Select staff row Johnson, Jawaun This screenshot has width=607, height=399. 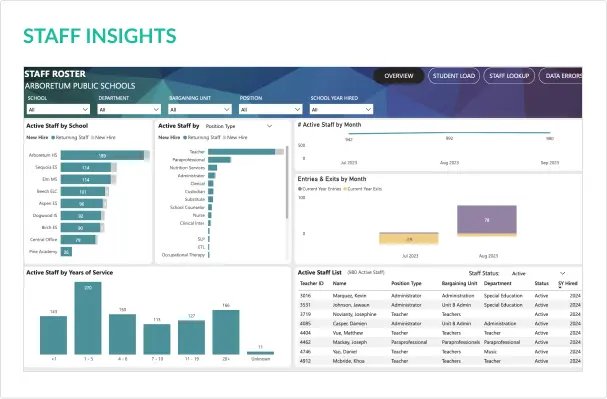(x=440, y=305)
